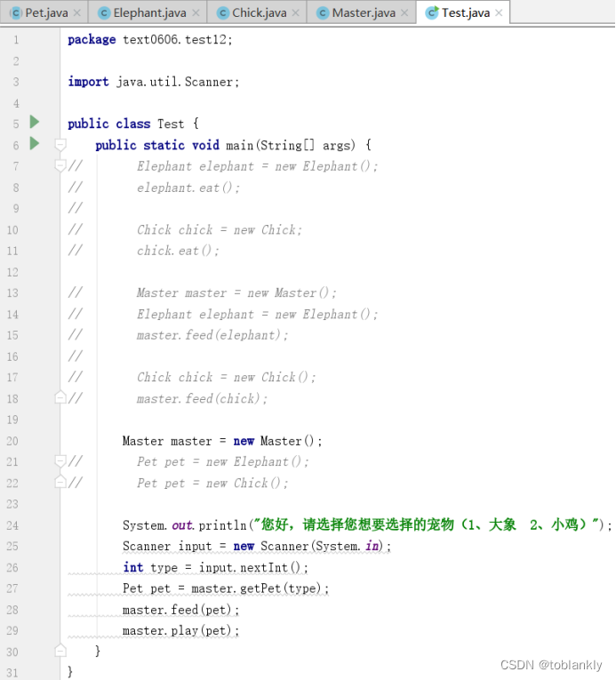Click the class icon on Elephant.java tab
The height and width of the screenshot is (680, 616).
point(104,13)
